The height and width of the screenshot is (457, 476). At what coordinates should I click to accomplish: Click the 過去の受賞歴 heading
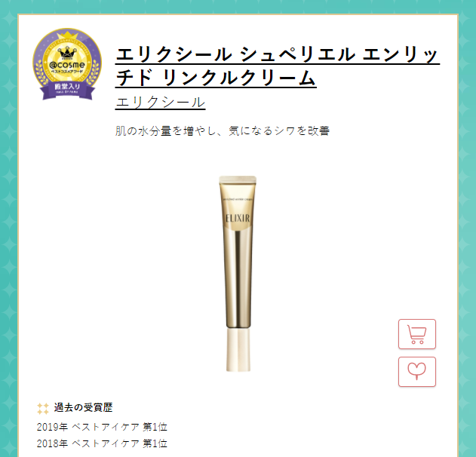coord(83,407)
